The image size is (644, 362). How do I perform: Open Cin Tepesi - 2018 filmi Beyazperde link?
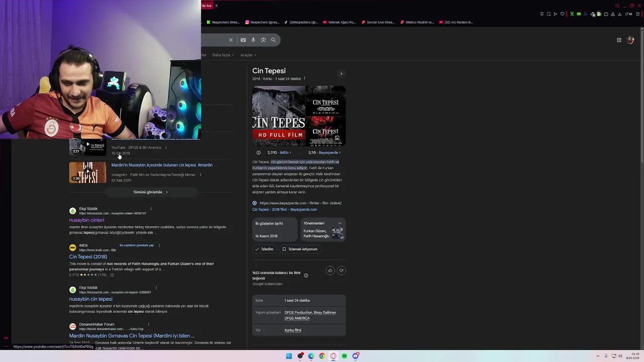coord(285,210)
